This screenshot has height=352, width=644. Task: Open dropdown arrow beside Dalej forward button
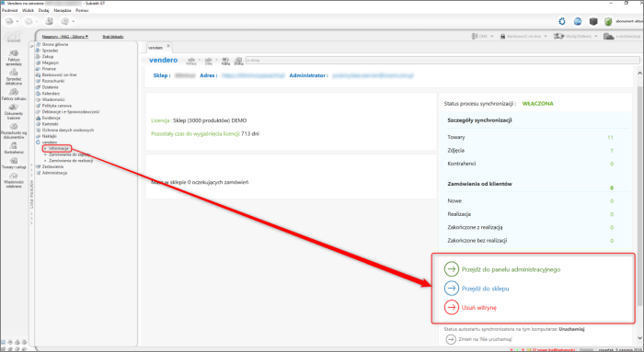point(216,61)
